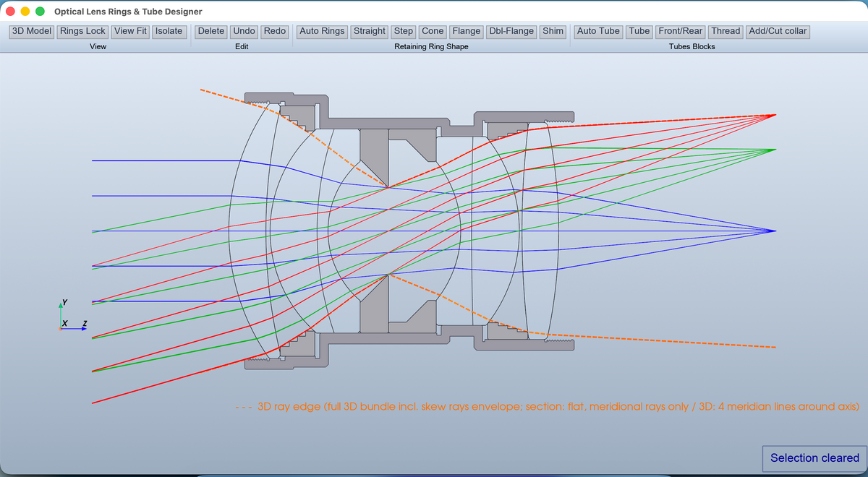Screen dimensions: 868x477
Task: Redo the last undone edit
Action: pyautogui.click(x=275, y=31)
